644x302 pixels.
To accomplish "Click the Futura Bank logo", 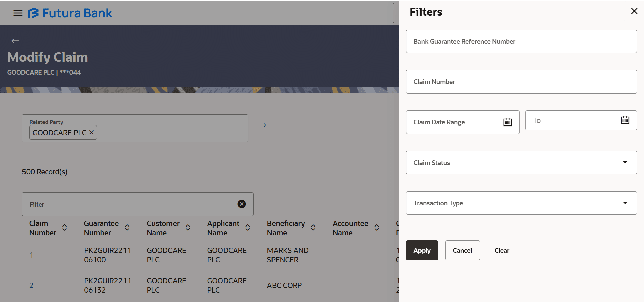I will pyautogui.click(x=69, y=13).
